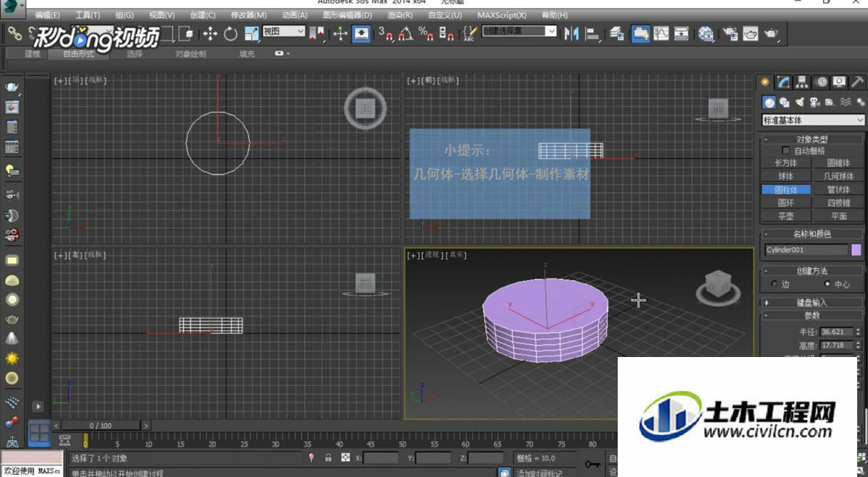868x477 pixels.
Task: Toggle the 3D Snaps icon
Action: tap(385, 33)
